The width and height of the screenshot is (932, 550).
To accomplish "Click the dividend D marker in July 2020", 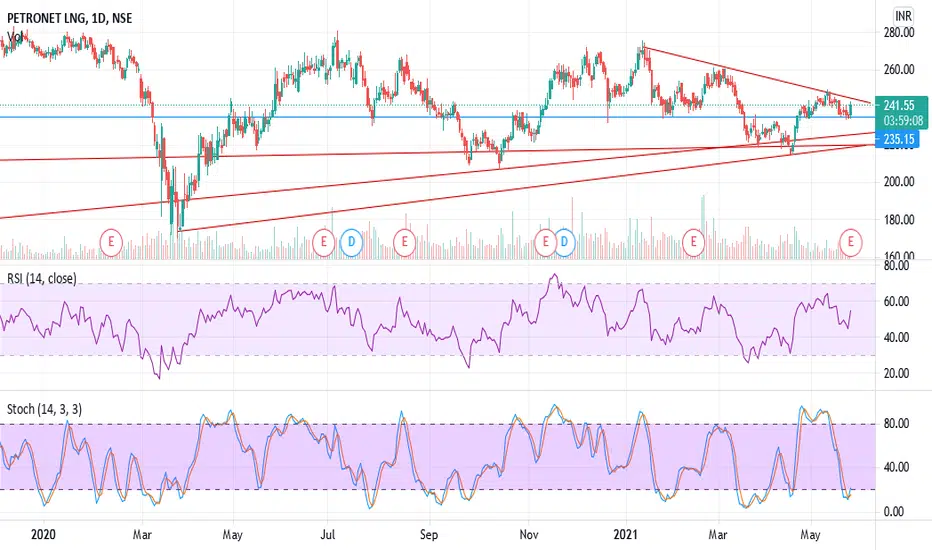I will click(351, 243).
